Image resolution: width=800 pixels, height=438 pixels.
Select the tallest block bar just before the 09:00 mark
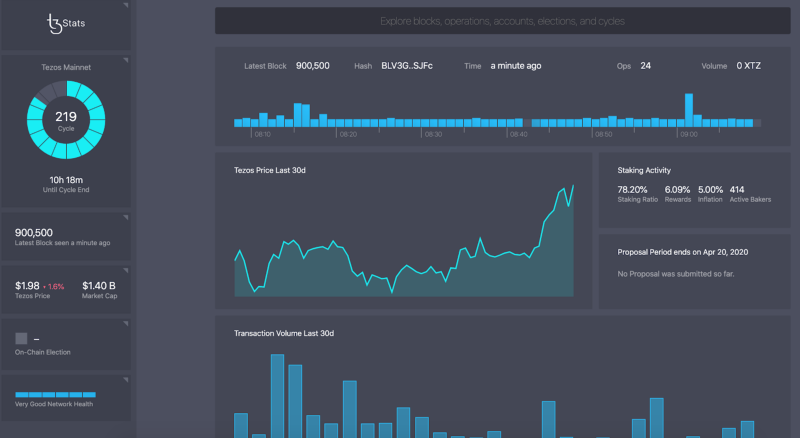pos(689,110)
